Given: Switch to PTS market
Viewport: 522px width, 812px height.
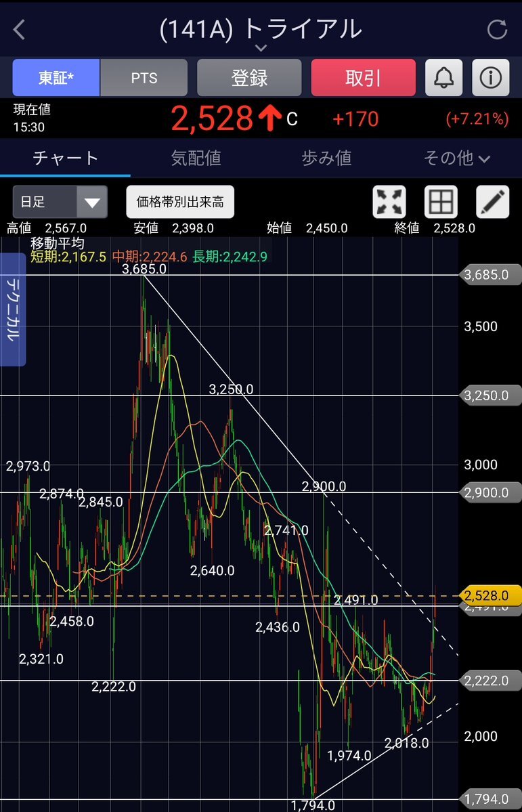Looking at the screenshot, I should tap(144, 78).
